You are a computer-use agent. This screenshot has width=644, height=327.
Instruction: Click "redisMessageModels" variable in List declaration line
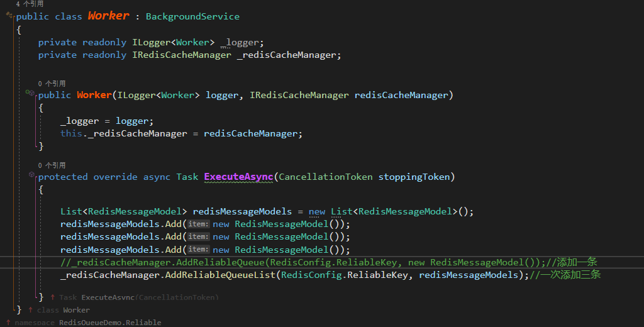click(x=242, y=211)
